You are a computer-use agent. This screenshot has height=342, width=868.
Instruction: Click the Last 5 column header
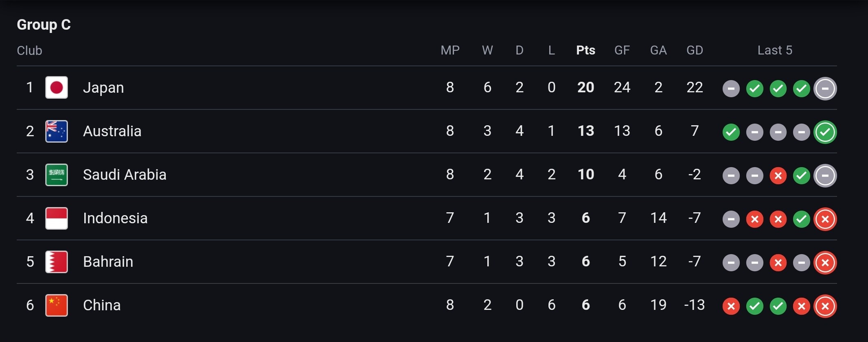pyautogui.click(x=775, y=50)
